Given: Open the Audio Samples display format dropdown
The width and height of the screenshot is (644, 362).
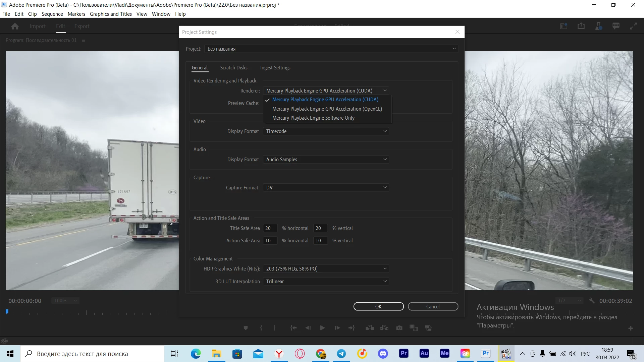Looking at the screenshot, I should [x=326, y=160].
